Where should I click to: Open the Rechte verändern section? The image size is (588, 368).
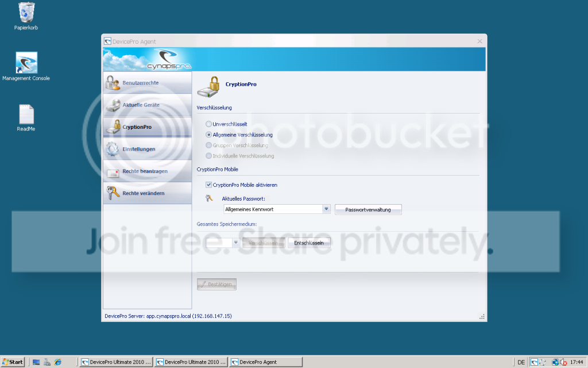point(148,193)
